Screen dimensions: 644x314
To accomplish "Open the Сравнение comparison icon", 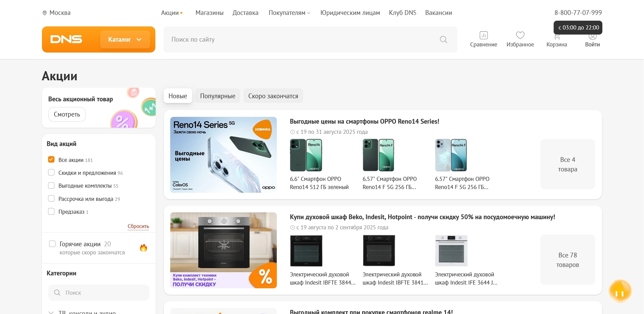I will click(483, 36).
